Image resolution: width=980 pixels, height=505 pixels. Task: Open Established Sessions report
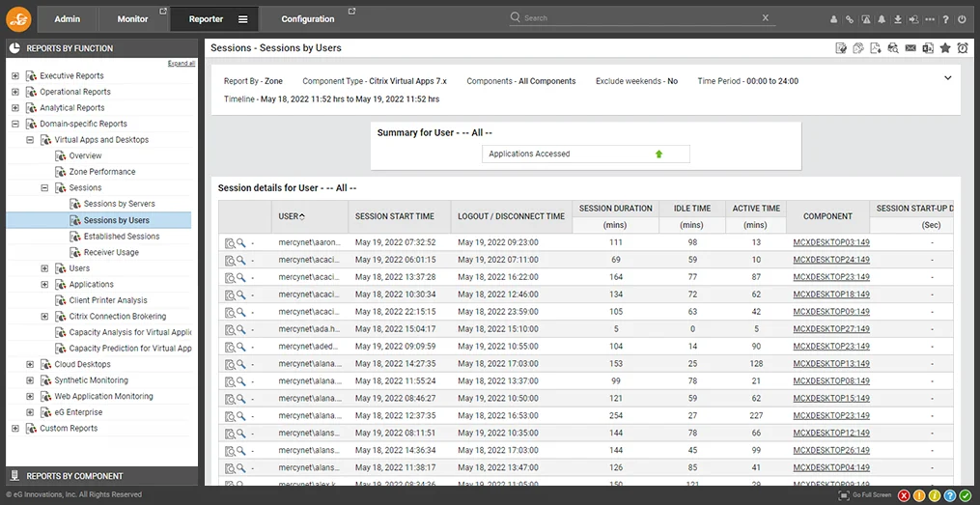122,237
